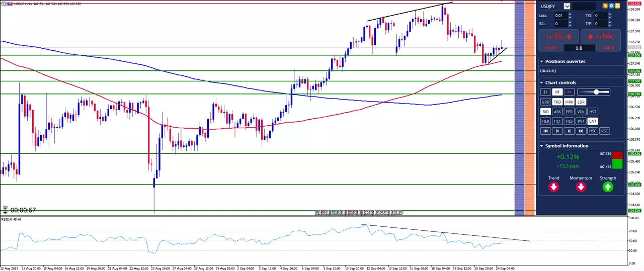Click the T/S value field
This screenshot has width=644, height=271.
[601, 16]
